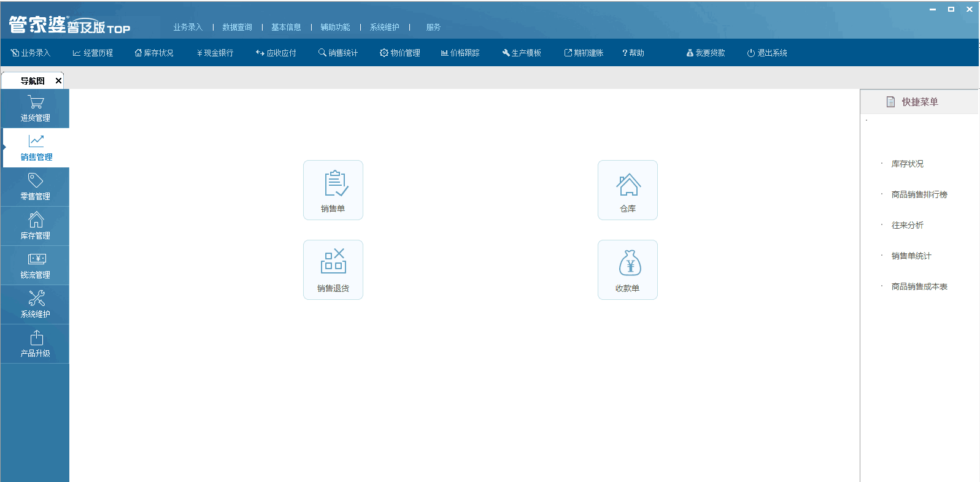Switch to the 导航图 tab

click(x=32, y=80)
